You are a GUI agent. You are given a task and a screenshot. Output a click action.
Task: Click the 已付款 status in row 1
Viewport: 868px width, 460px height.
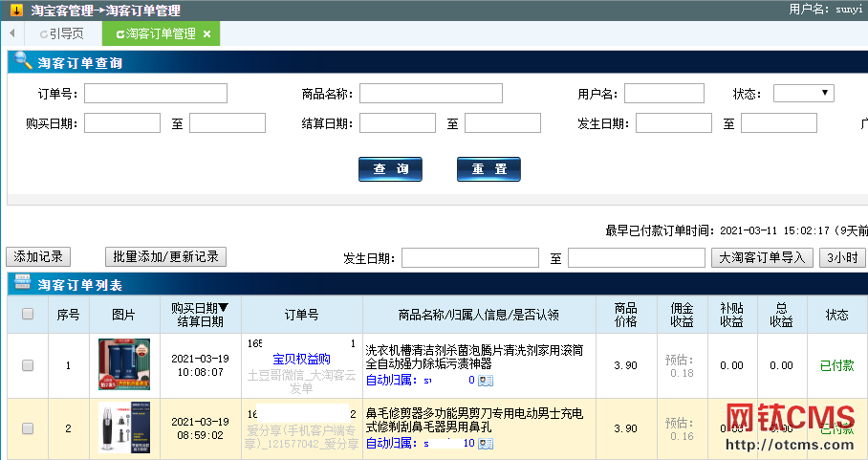point(837,365)
